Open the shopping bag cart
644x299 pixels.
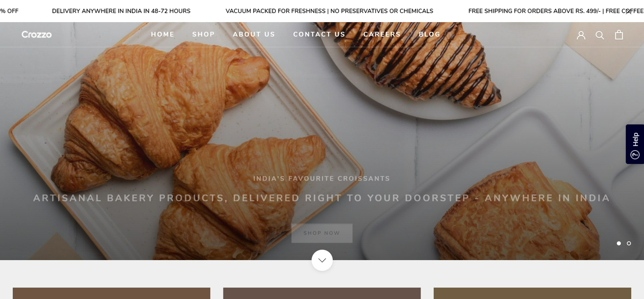[619, 35]
